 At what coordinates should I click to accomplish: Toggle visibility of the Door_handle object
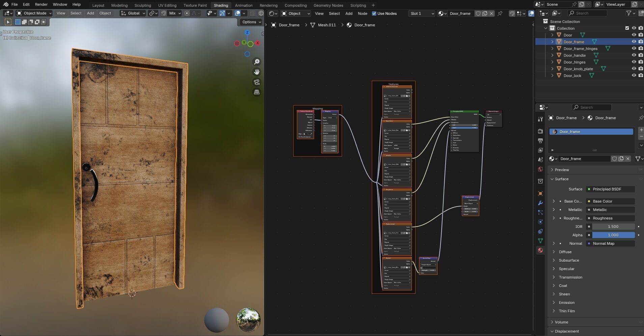pos(634,55)
